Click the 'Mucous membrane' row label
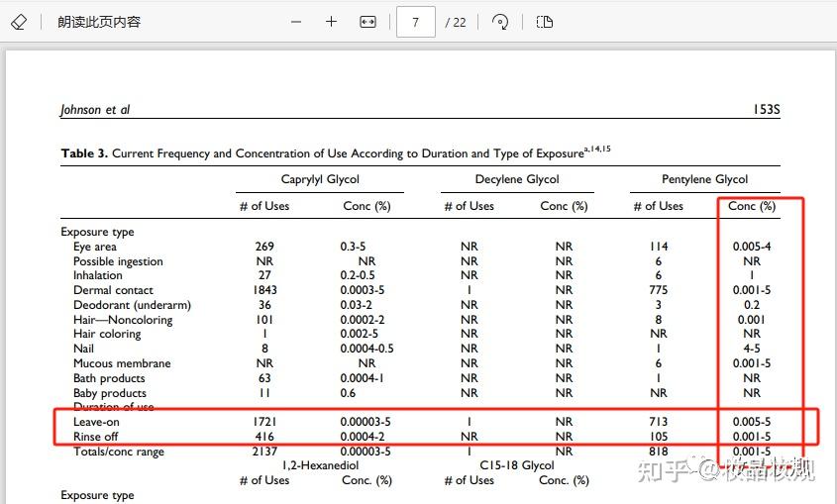The height and width of the screenshot is (504, 837). click(x=122, y=363)
